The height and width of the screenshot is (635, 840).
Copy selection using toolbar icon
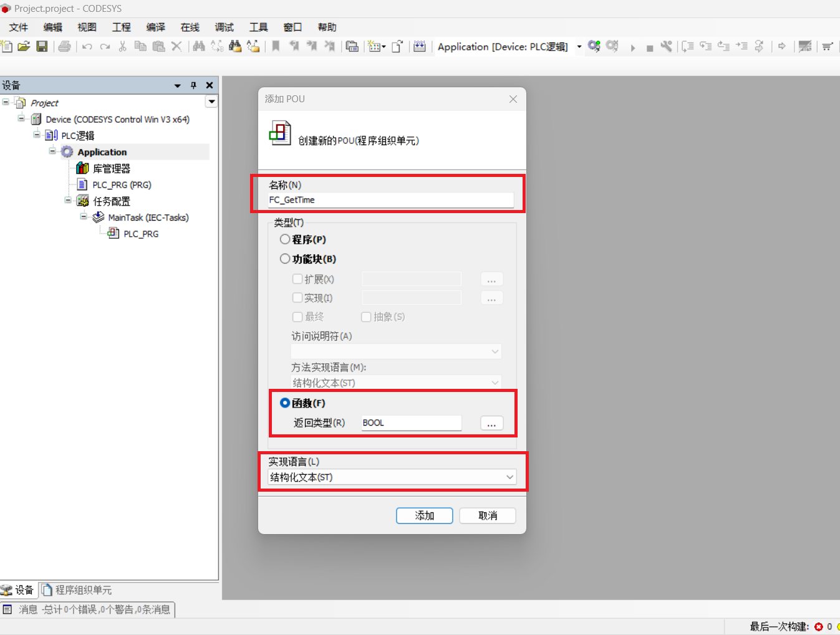[140, 46]
